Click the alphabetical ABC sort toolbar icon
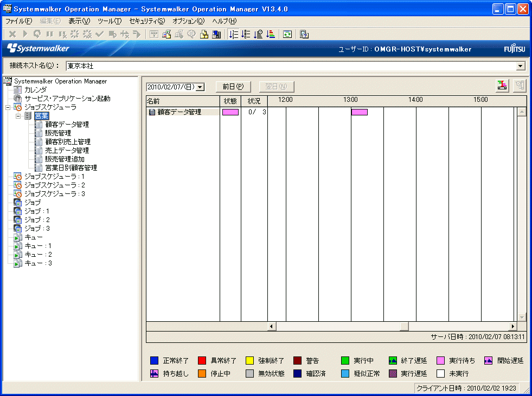532x396 pixels. (x=246, y=34)
